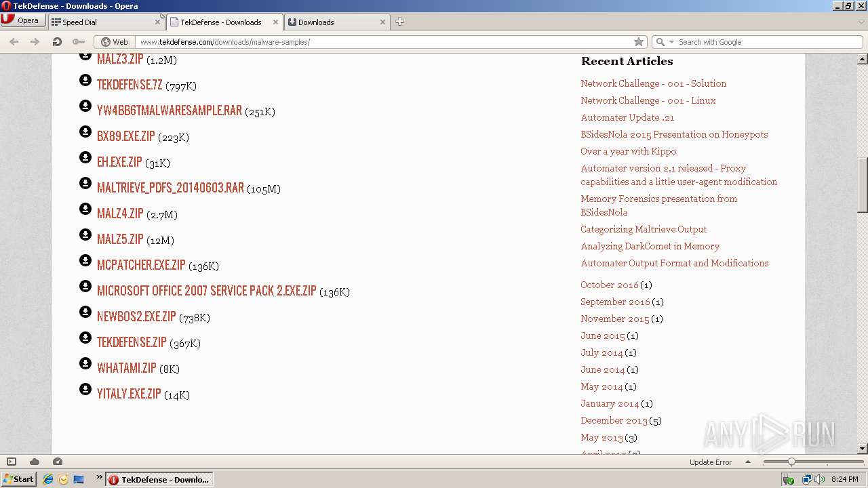The width and height of the screenshot is (868, 488).
Task: Open Show Desktop icon in quick launch
Action: pos(79,479)
